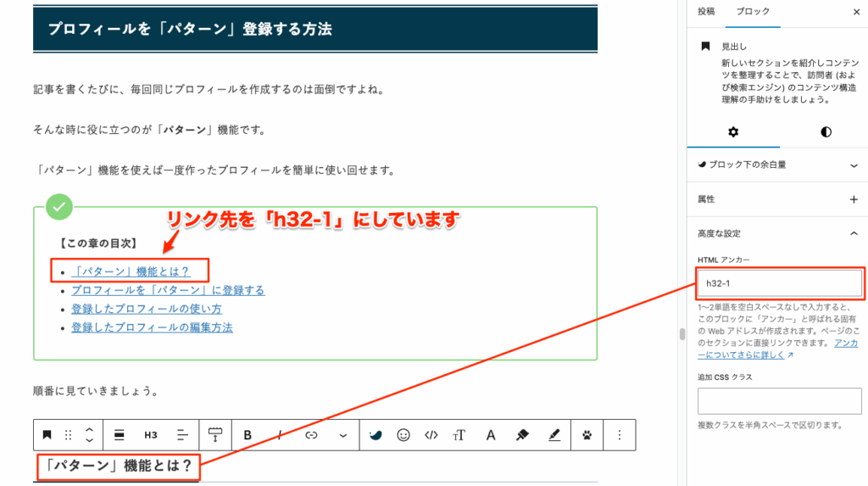This screenshot has height=486, width=868.
Task: Click paragraph starting 記事を書くたびに
Action: [210, 90]
